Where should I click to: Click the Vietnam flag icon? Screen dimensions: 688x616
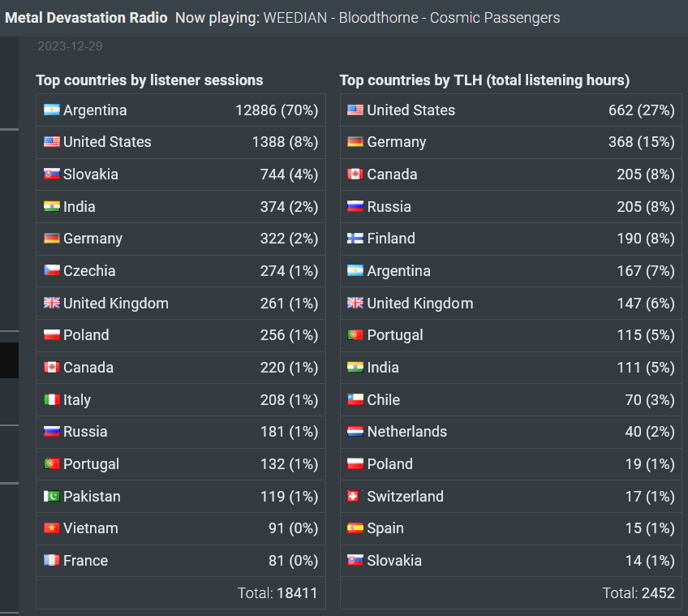(52, 528)
